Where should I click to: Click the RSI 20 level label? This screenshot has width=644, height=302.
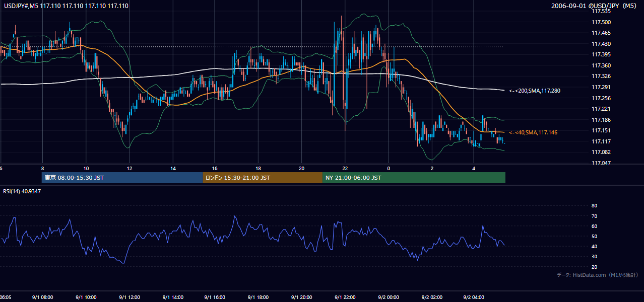tap(594, 267)
